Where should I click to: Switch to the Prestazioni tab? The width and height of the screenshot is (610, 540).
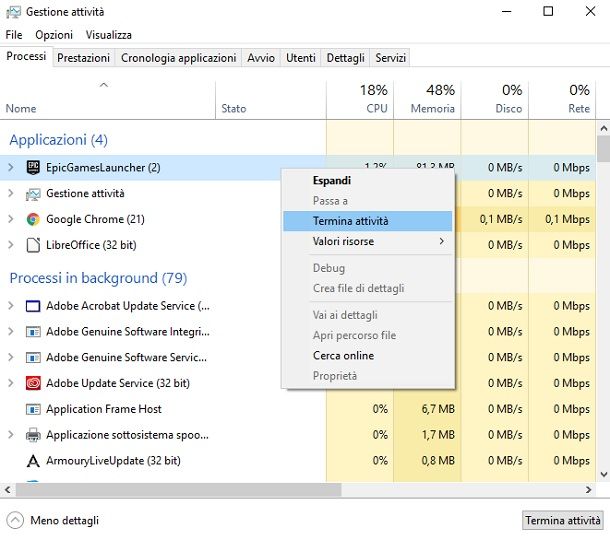[83, 58]
